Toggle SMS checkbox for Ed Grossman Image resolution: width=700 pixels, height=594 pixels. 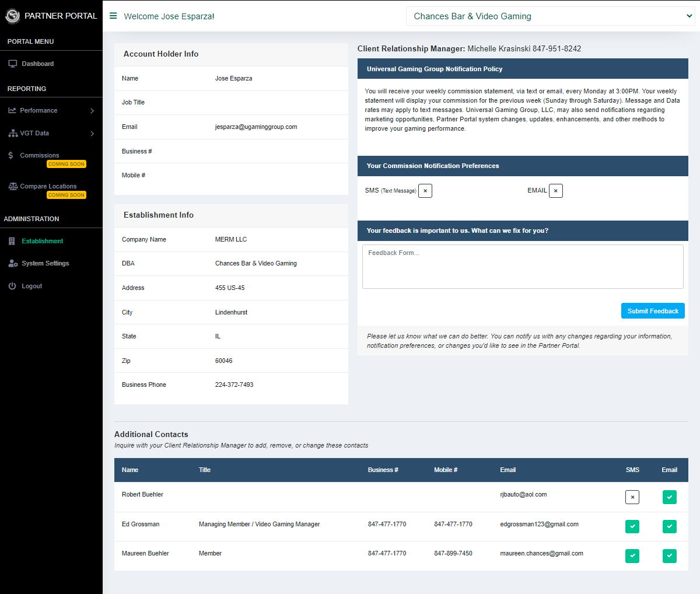[x=632, y=526]
